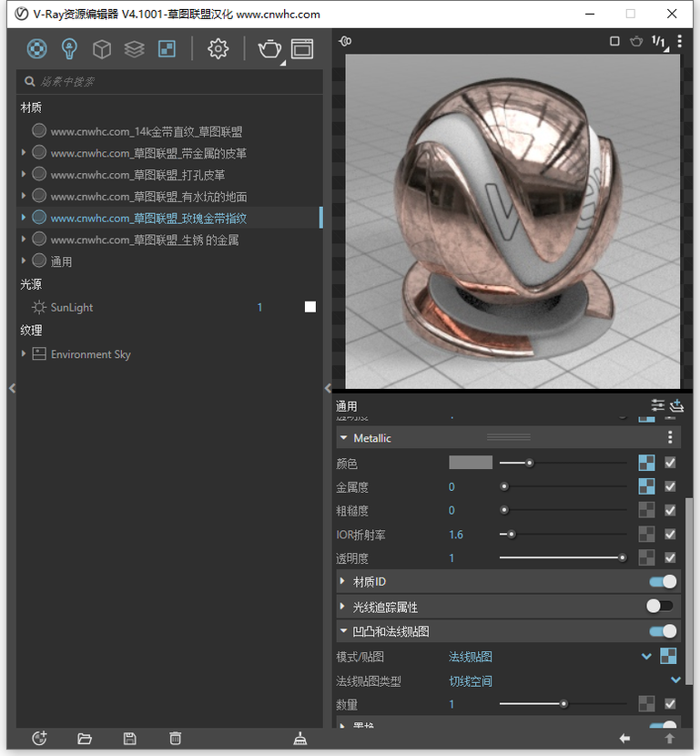
Task: Click the 金属度 value field
Action: coord(451,487)
